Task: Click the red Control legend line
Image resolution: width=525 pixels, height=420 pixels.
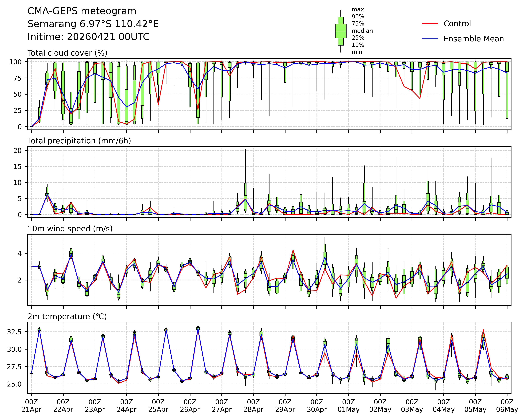Action: coord(430,24)
